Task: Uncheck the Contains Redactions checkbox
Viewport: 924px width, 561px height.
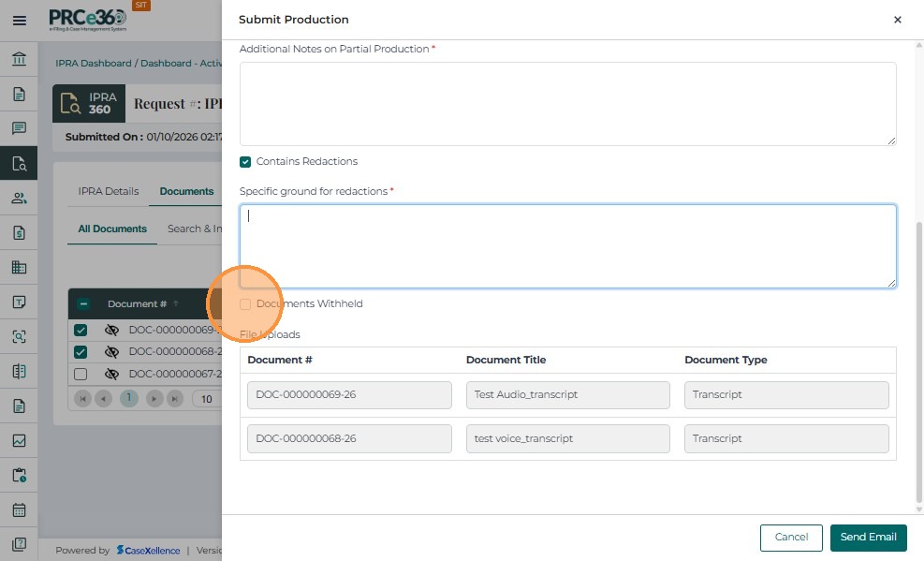Action: coord(245,162)
